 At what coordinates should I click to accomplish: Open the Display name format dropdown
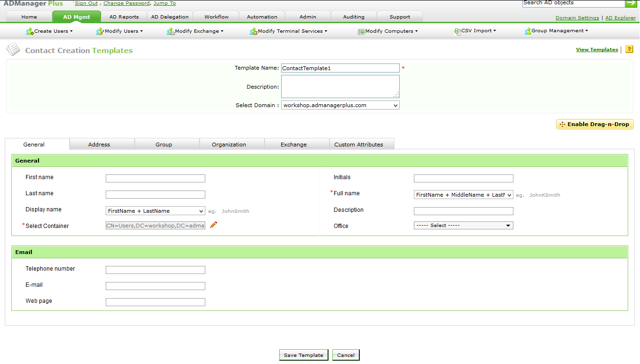(155, 211)
